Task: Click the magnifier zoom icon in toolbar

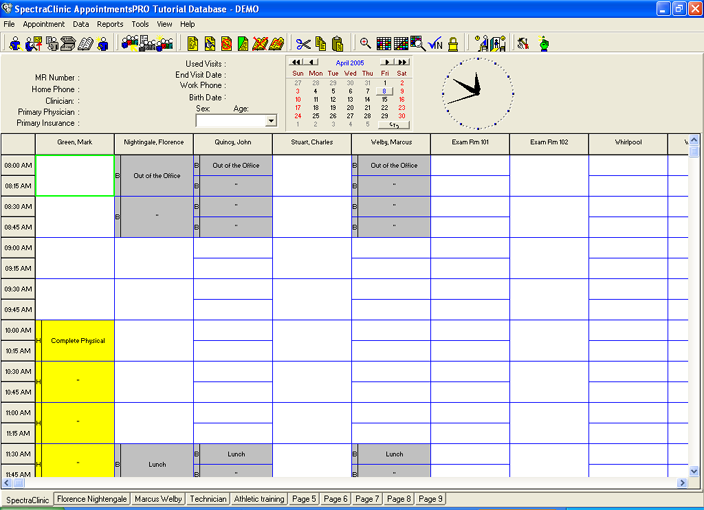Action: tap(365, 43)
